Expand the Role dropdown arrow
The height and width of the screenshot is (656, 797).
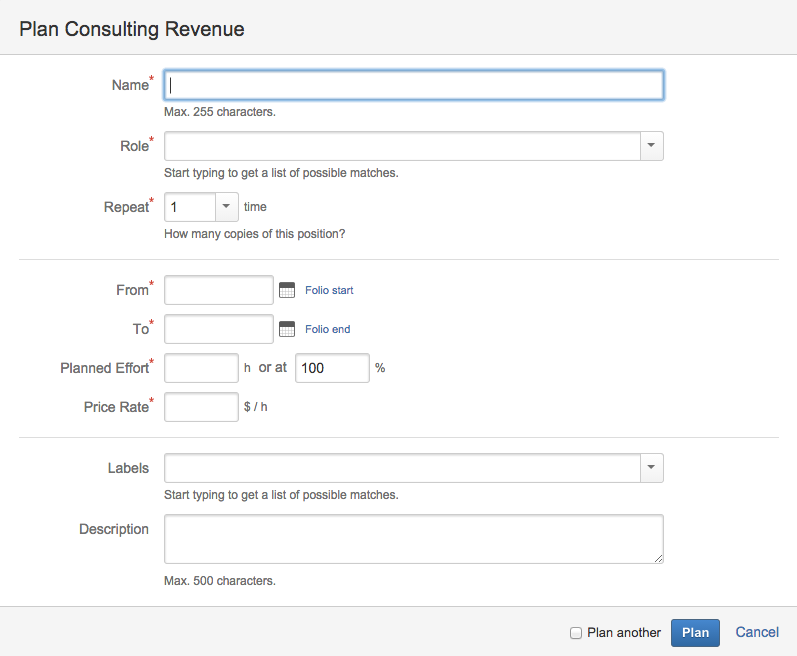pos(651,146)
